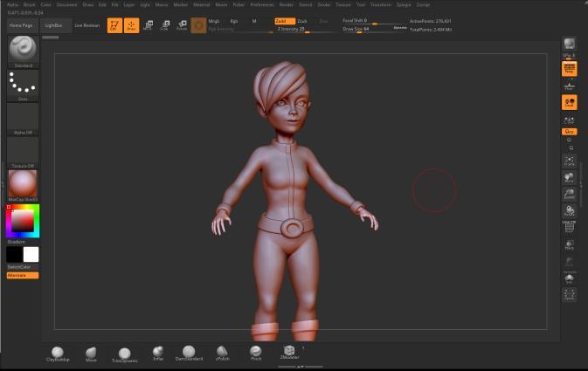
Task: Open Alpha Off picker
Action: [x=23, y=120]
